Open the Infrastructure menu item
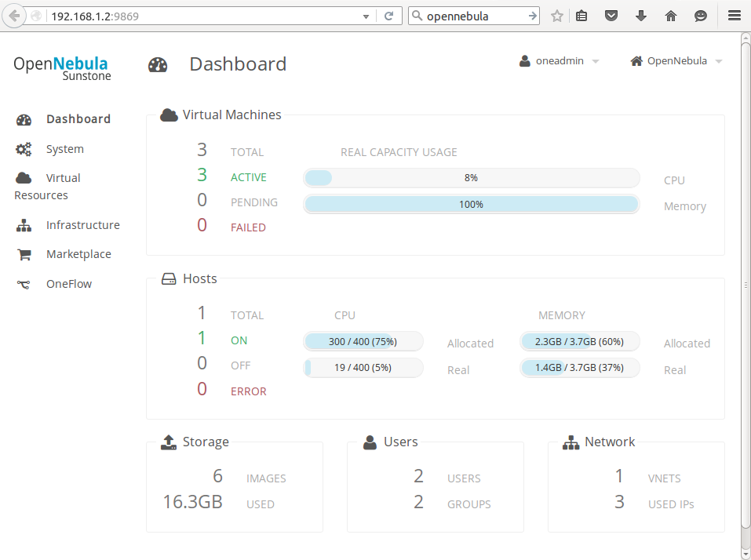751x560 pixels. click(x=82, y=225)
